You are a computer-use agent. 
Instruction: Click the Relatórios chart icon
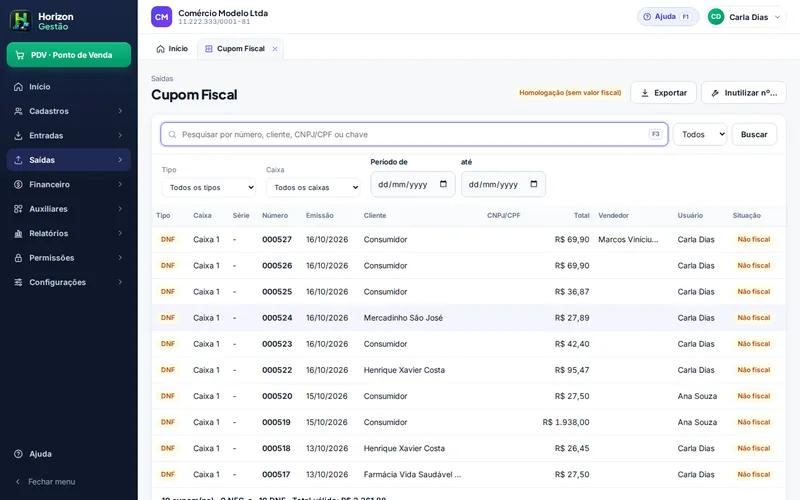coord(18,233)
